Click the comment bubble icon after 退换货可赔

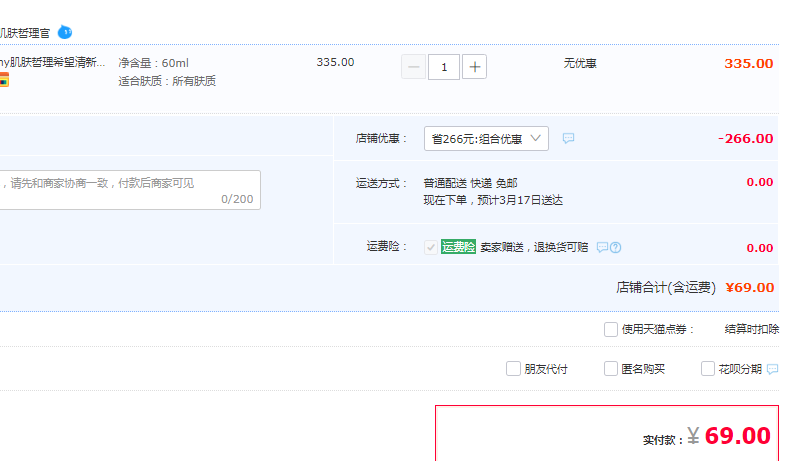click(602, 247)
